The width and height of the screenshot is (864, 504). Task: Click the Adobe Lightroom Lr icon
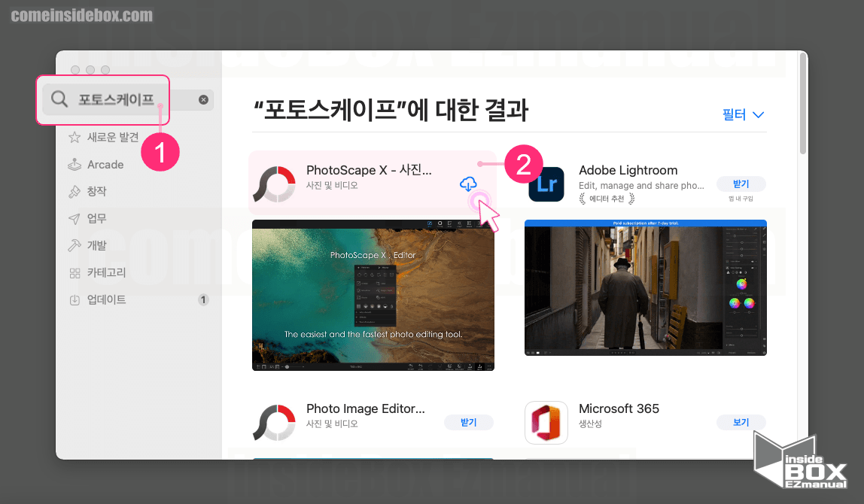(546, 184)
